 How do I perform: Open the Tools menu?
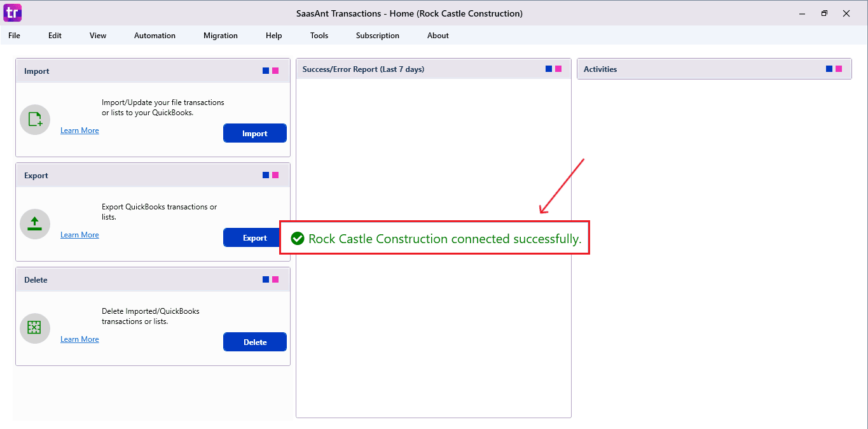click(319, 36)
